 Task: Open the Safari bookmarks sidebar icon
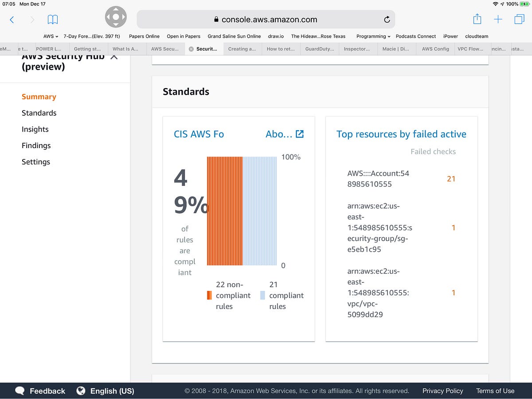tap(52, 20)
